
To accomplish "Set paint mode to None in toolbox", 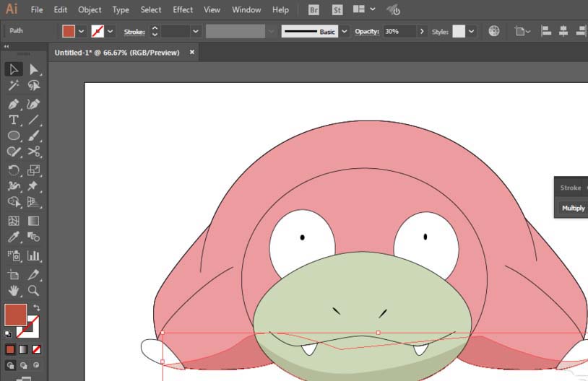I will [36, 349].
